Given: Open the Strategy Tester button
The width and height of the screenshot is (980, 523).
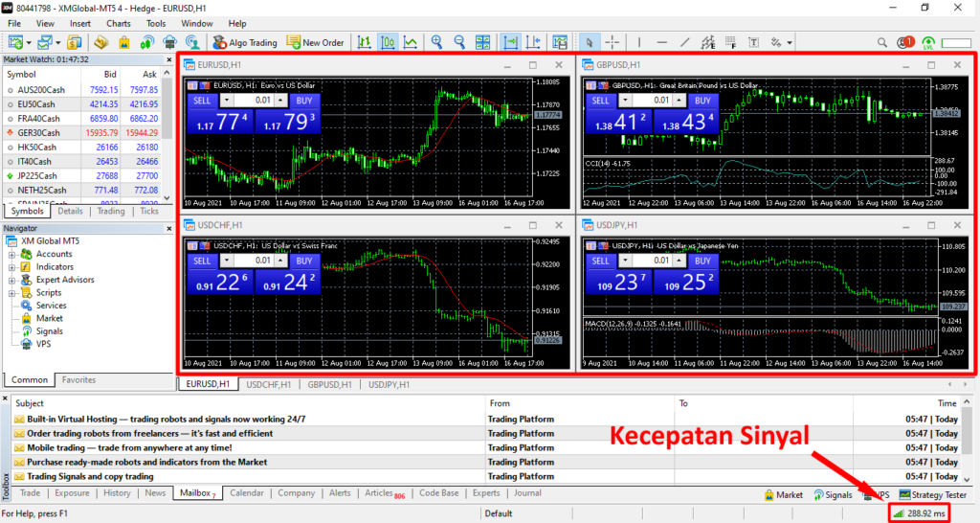Looking at the screenshot, I should (933, 495).
